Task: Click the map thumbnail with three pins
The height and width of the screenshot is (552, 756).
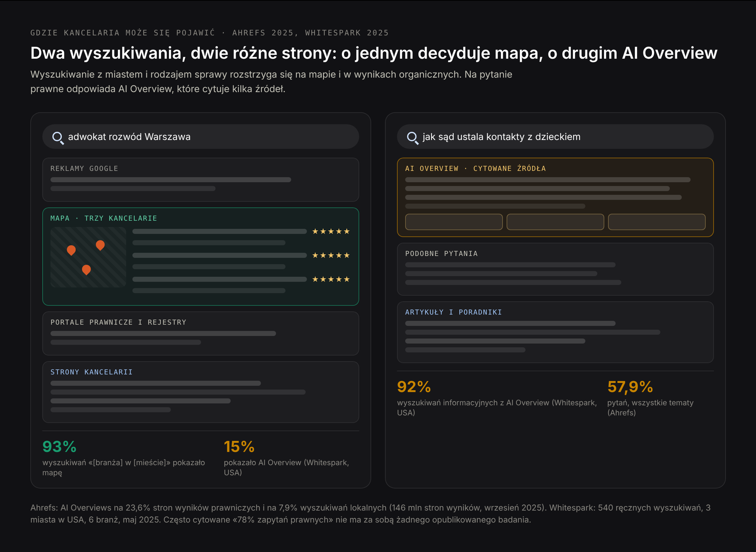Action: click(88, 257)
